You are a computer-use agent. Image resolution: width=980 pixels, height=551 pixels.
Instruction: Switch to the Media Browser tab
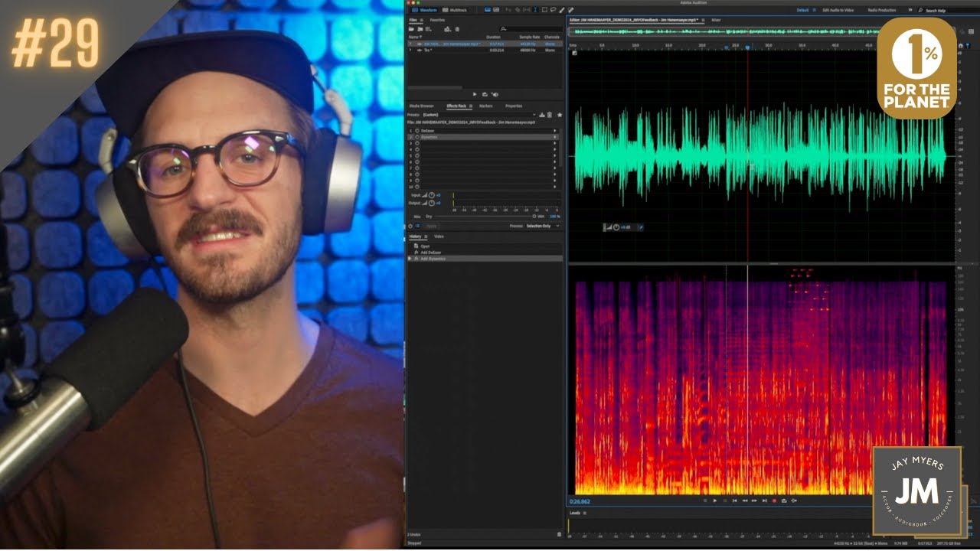pyautogui.click(x=421, y=106)
